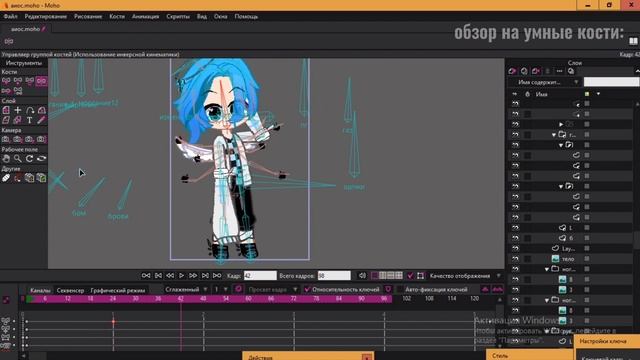
Task: Hide the тело layer via its eye
Action: point(515,259)
